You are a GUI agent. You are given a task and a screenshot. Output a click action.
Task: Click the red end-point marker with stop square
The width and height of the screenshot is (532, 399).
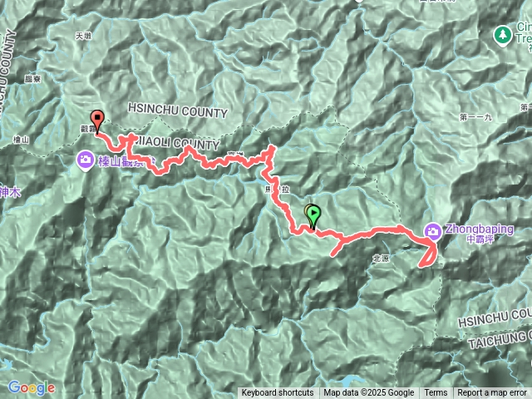[97, 121]
